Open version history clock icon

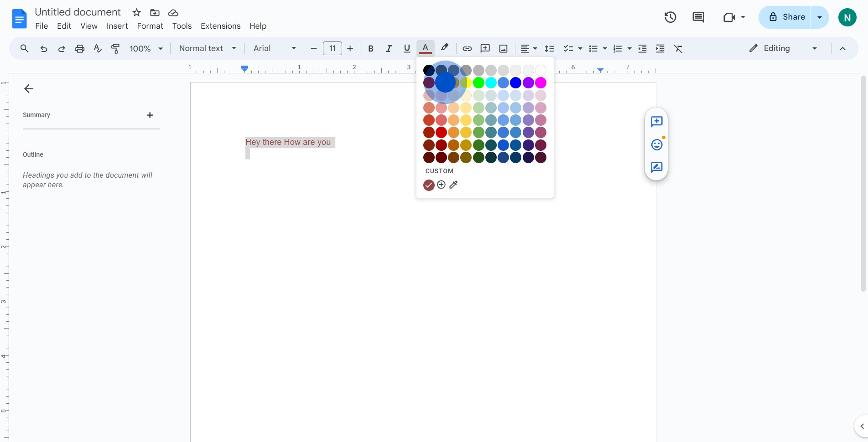[670, 17]
